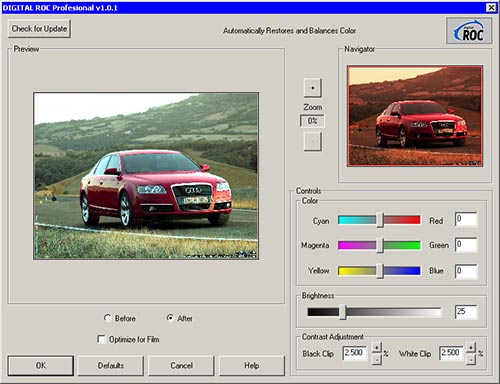Click the Magenta-Green slider handle
The height and width of the screenshot is (384, 500).
point(380,245)
